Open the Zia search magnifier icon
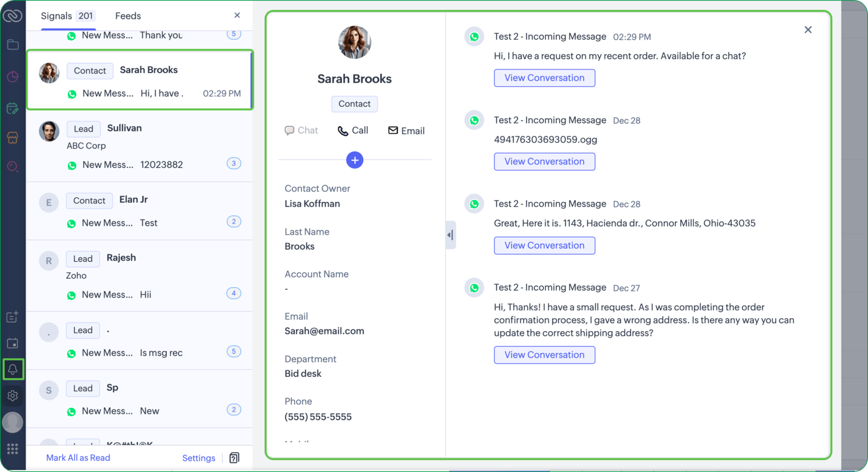Image resolution: width=868 pixels, height=472 pixels. 13,167
